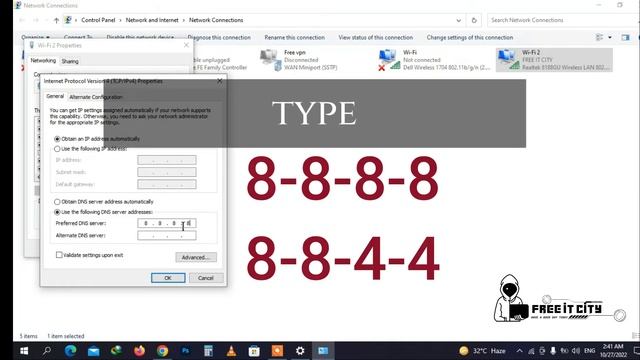
Task: Launch Firefox from the taskbar
Action: (x=140, y=351)
